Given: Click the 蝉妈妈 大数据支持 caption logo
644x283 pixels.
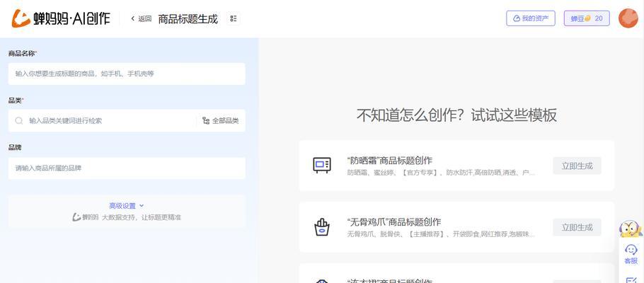Looking at the screenshot, I should click(x=86, y=217).
